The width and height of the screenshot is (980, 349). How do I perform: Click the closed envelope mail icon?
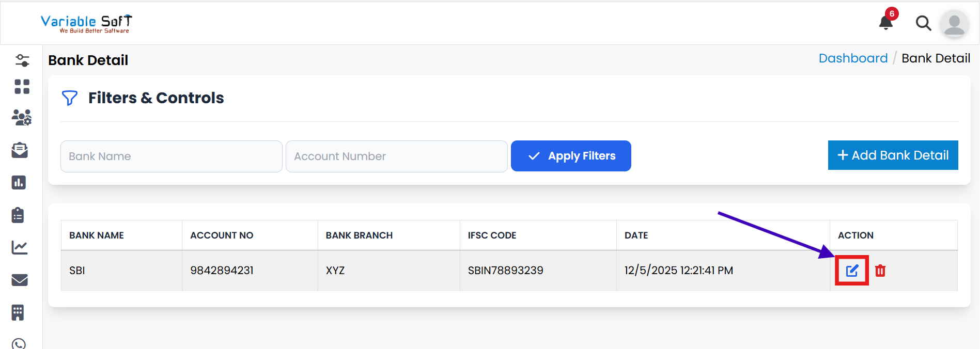click(20, 280)
